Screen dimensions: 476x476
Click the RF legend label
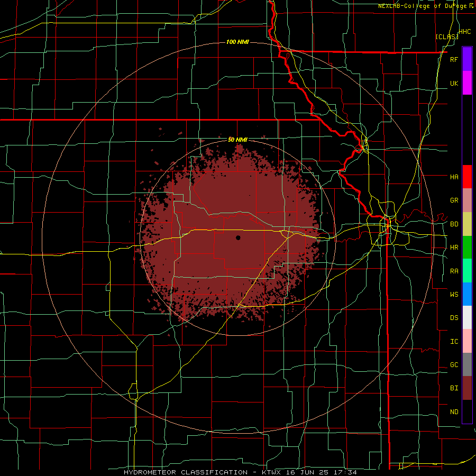coord(454,59)
